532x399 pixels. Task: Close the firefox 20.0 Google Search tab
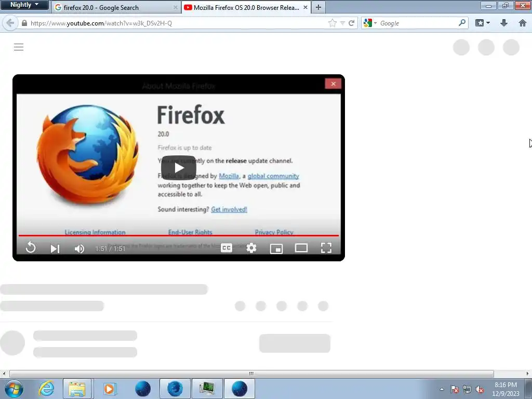176,7
